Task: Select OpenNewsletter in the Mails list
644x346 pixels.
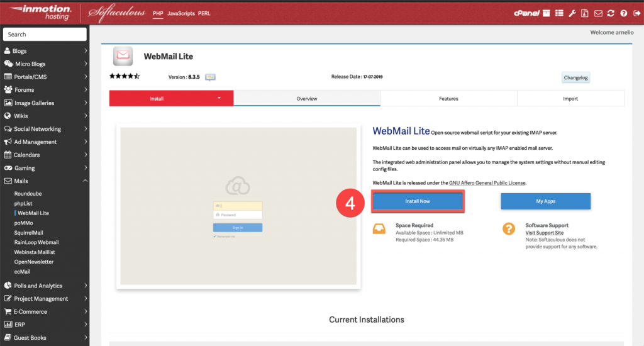Action: (34, 262)
